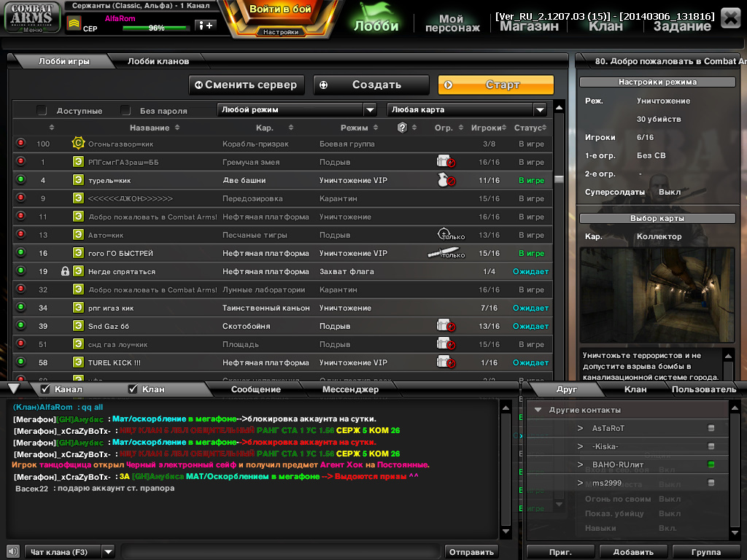This screenshot has width=747, height=560.
Task: Sort rooms by Название column
Action: coord(155,128)
